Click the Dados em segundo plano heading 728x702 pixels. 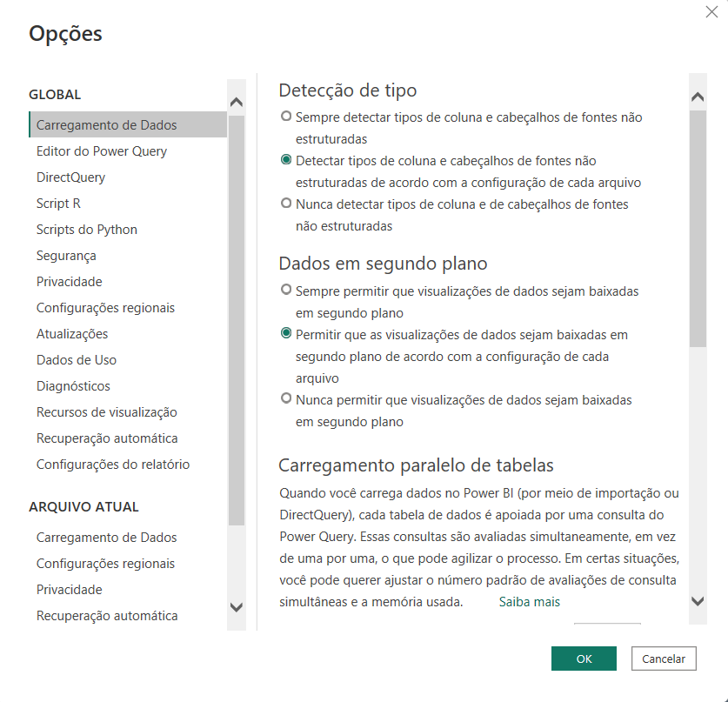tap(383, 264)
